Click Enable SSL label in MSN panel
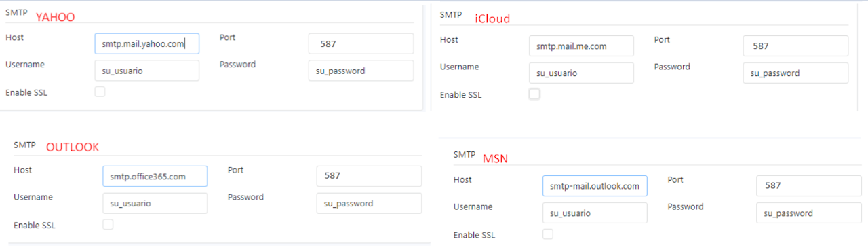The width and height of the screenshot is (868, 252). (x=475, y=235)
